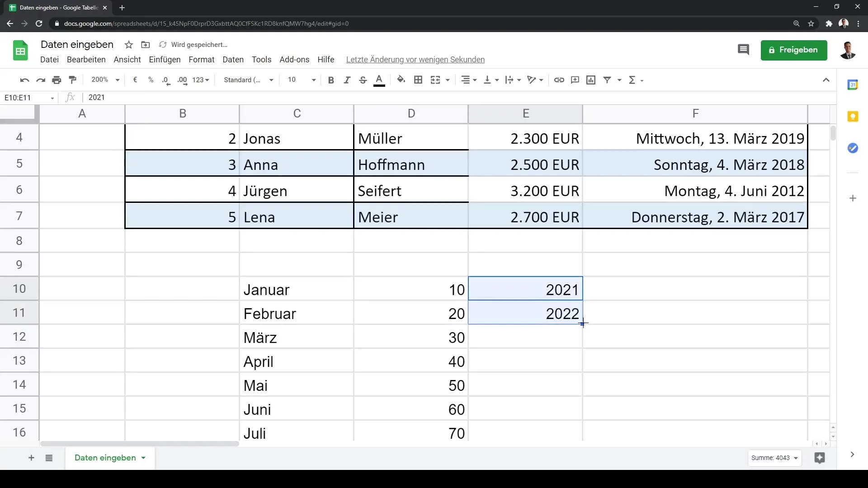
Task: Open the Add-ons menu
Action: [x=294, y=60]
